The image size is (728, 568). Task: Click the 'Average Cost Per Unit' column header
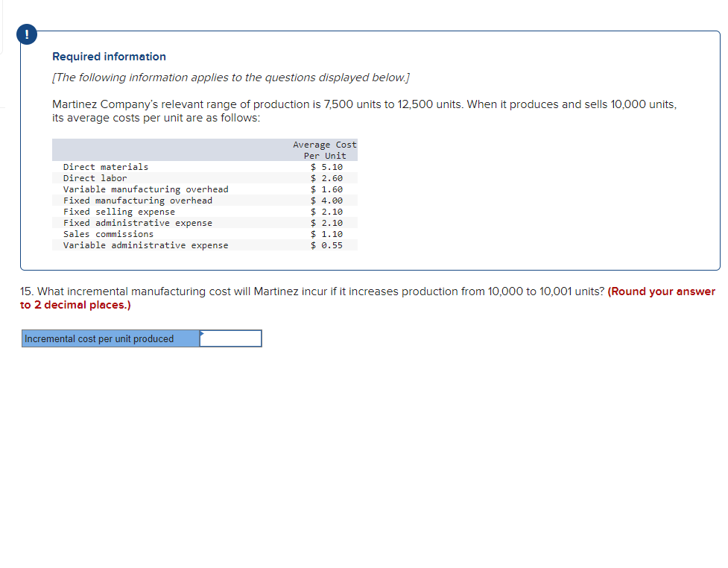pyautogui.click(x=325, y=150)
